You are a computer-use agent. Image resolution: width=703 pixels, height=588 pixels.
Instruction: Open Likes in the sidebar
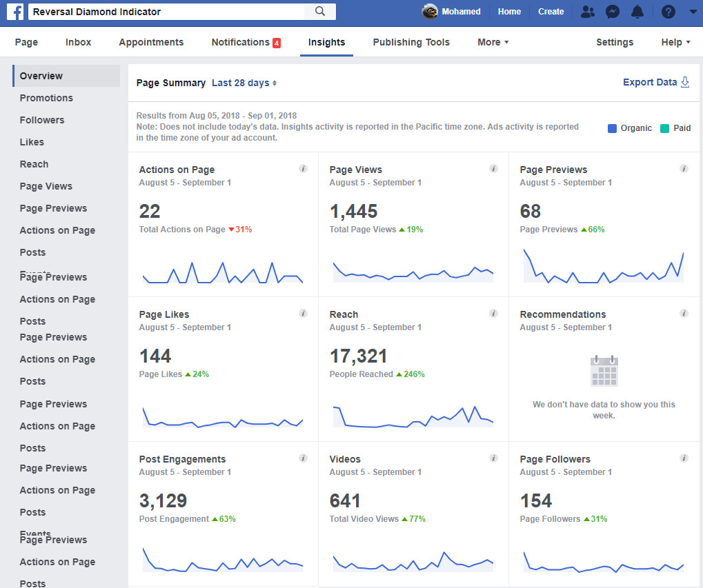[32, 141]
